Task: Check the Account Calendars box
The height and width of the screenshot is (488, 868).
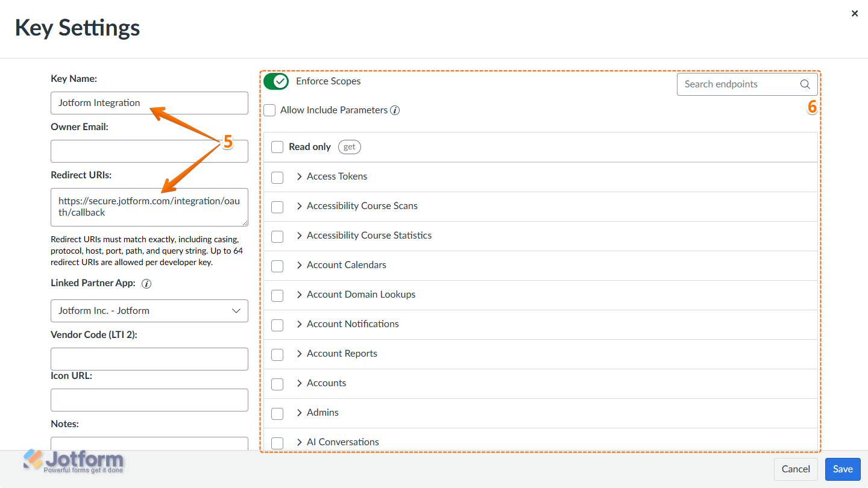Action: click(x=277, y=266)
